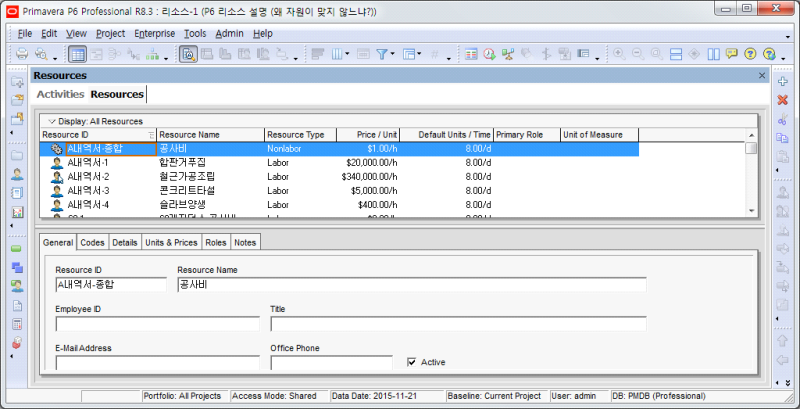Open the View menu
The image size is (800, 409).
[77, 34]
